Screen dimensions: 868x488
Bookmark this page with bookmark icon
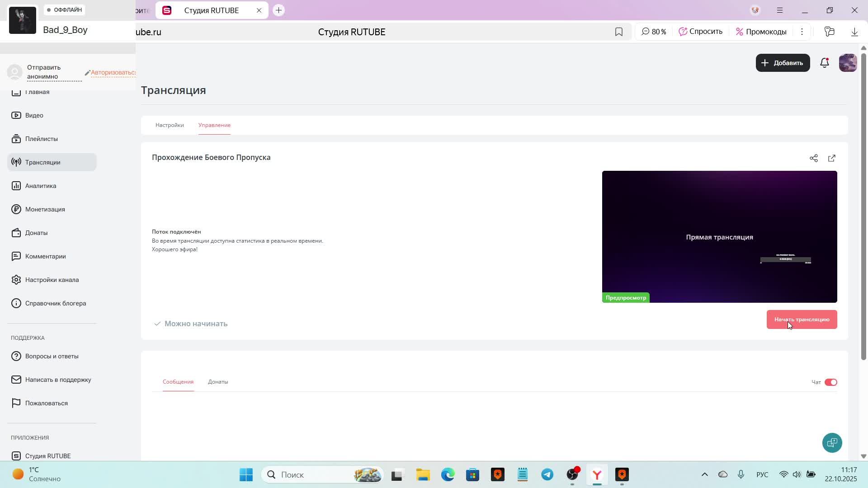619,32
